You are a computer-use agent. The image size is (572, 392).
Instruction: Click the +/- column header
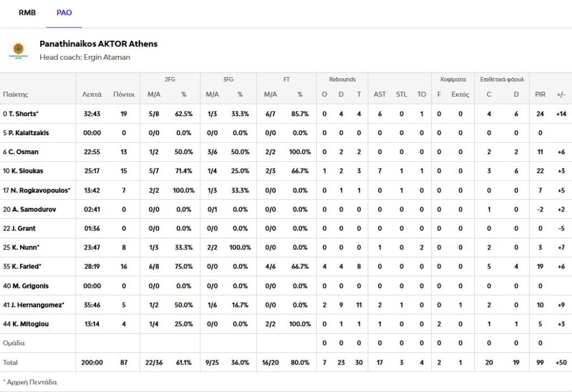pos(561,94)
